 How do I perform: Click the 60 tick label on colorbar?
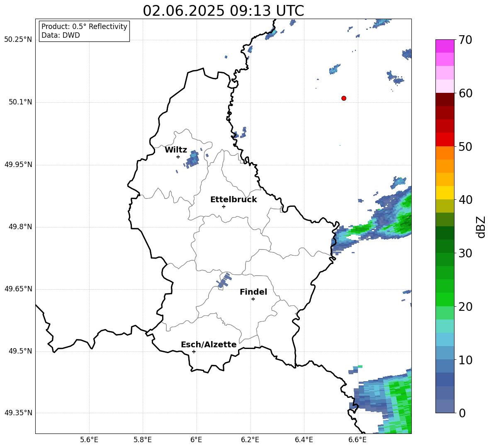point(465,93)
